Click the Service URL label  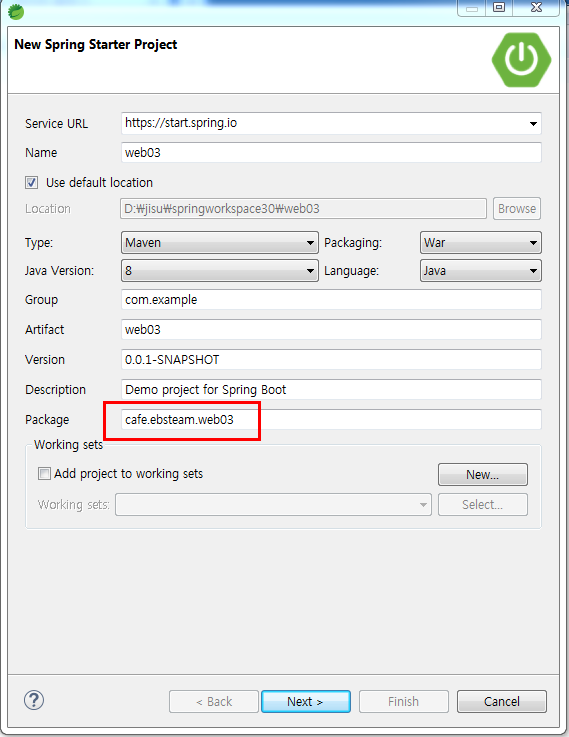(x=56, y=124)
